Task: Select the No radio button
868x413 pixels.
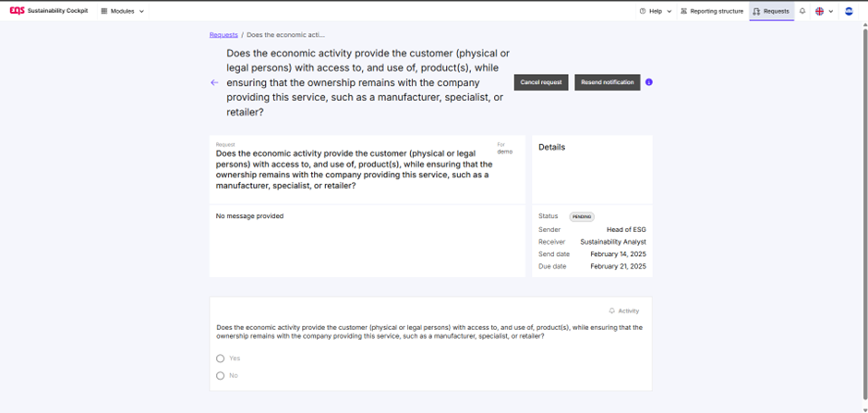Action: click(221, 375)
